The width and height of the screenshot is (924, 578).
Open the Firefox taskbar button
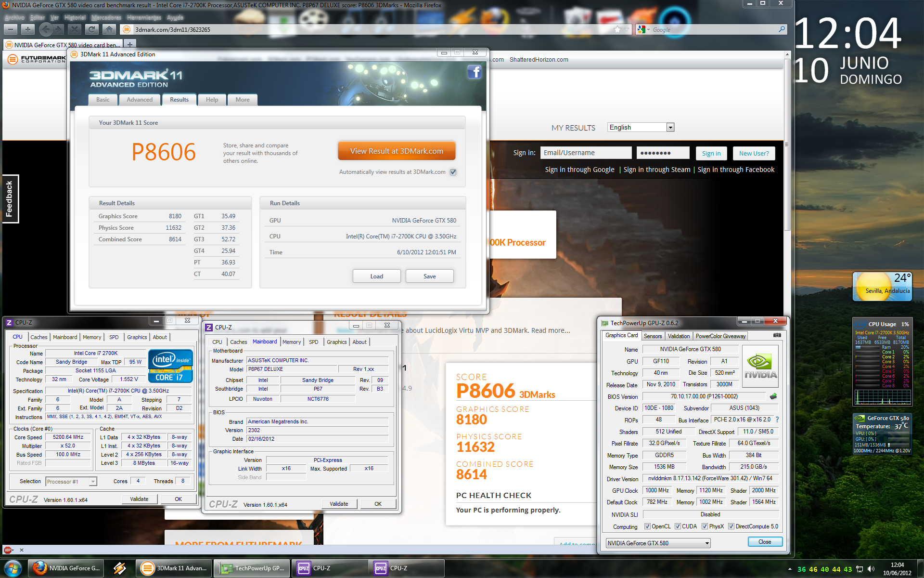point(66,568)
